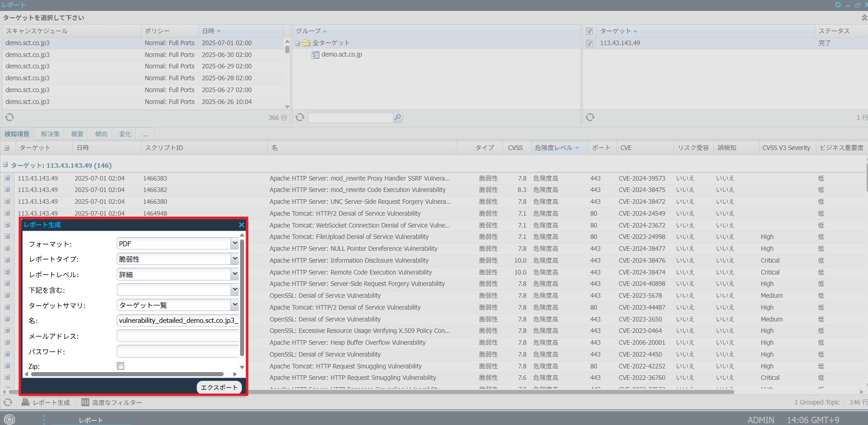868x425 pixels.
Task: Click the dialog horizontal scrollbar
Action: (127, 374)
